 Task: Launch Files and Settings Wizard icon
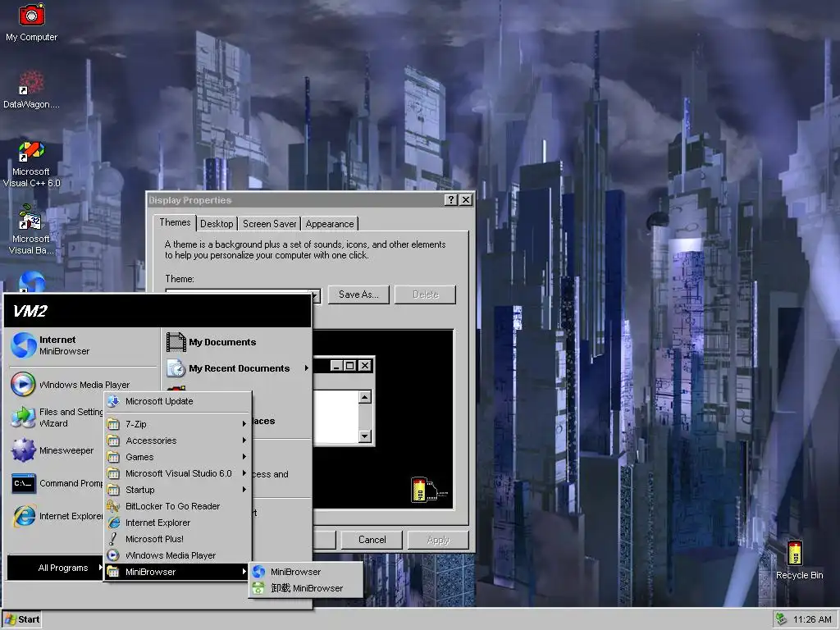[x=24, y=418]
